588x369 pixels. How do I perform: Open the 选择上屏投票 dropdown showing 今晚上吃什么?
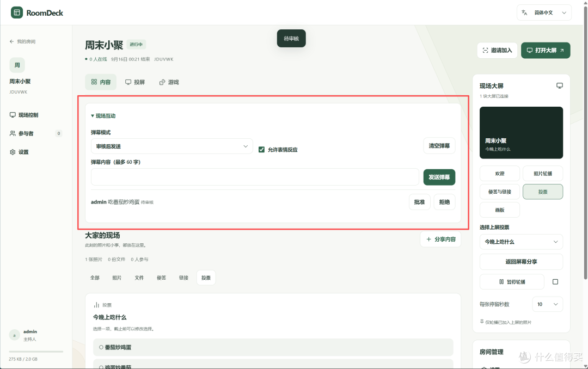[521, 242]
